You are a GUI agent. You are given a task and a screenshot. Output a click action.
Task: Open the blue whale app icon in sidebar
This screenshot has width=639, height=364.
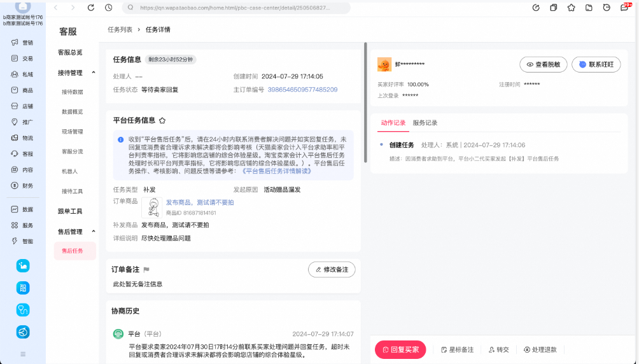23,266
